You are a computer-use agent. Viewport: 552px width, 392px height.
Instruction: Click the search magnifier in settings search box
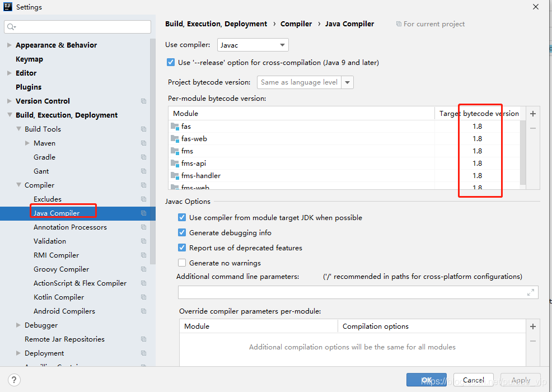click(11, 26)
